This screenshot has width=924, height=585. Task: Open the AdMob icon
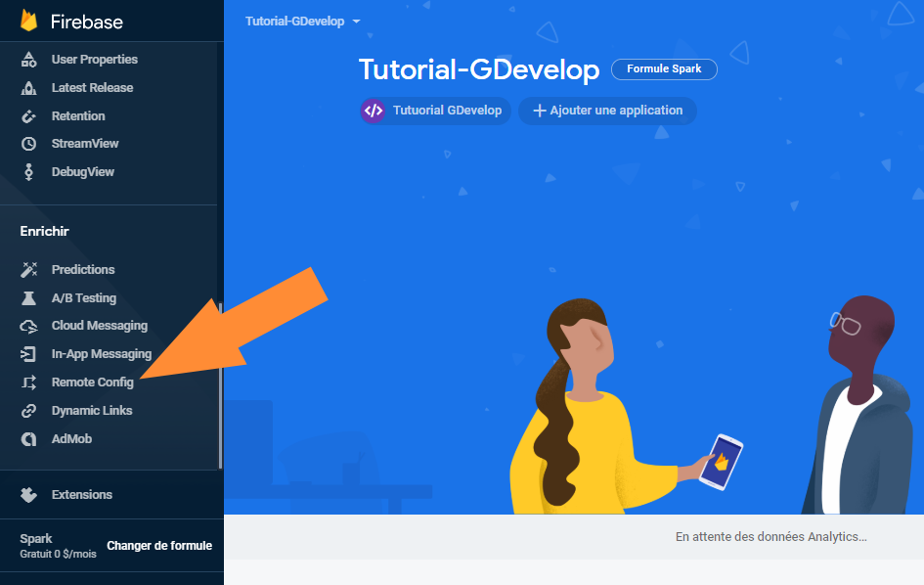click(x=29, y=439)
